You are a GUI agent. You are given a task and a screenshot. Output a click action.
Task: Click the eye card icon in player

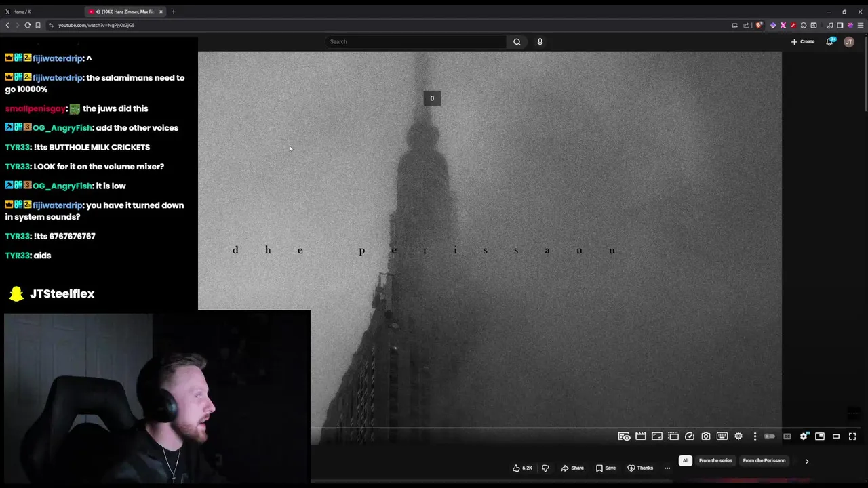coord(624,436)
